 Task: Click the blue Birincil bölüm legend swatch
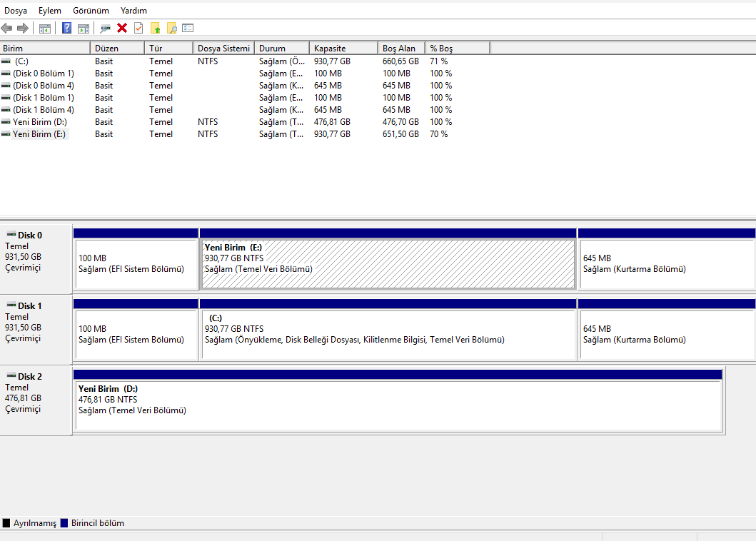click(x=64, y=523)
